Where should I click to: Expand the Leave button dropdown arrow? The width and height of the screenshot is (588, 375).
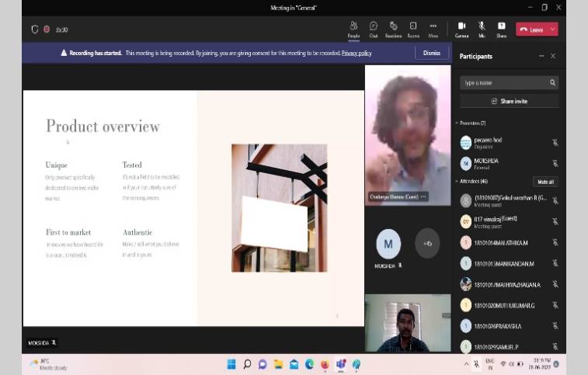(x=553, y=30)
